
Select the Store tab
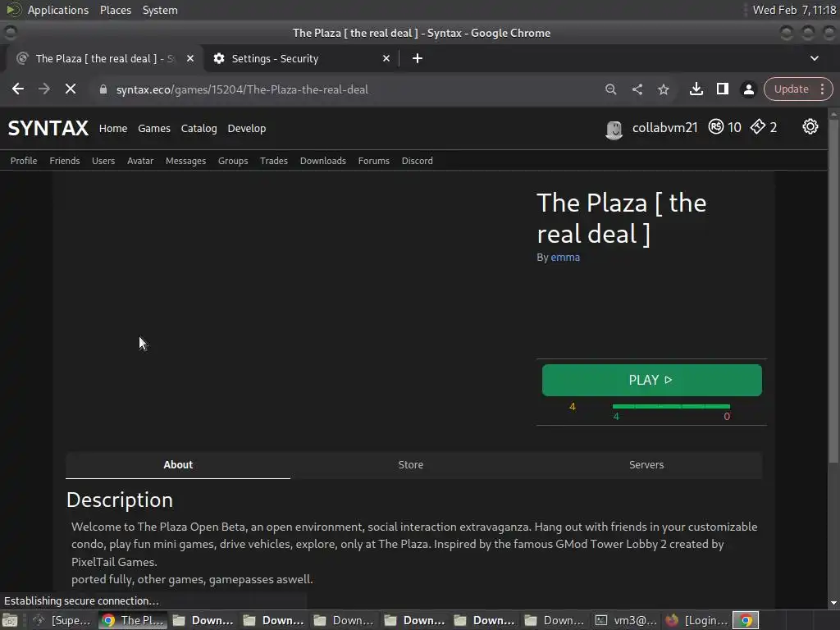coord(410,465)
